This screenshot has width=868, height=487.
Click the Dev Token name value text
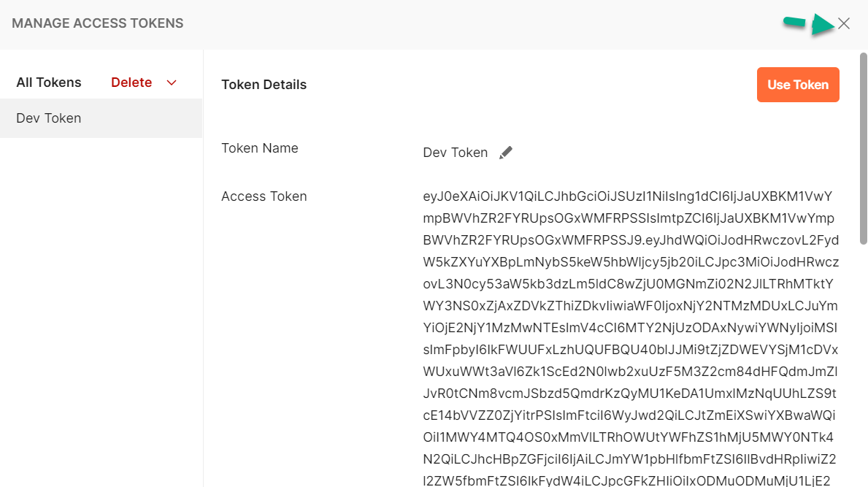click(455, 153)
